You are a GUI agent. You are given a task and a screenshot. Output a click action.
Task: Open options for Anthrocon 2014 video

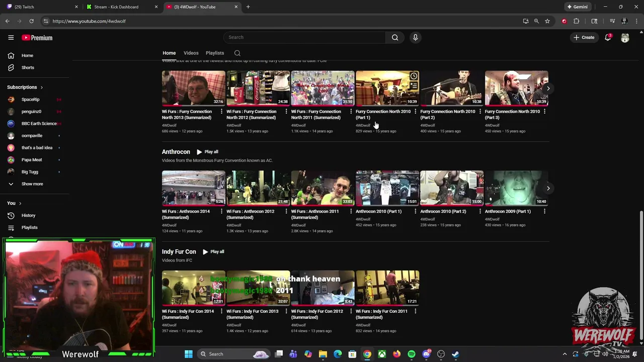tap(221, 212)
